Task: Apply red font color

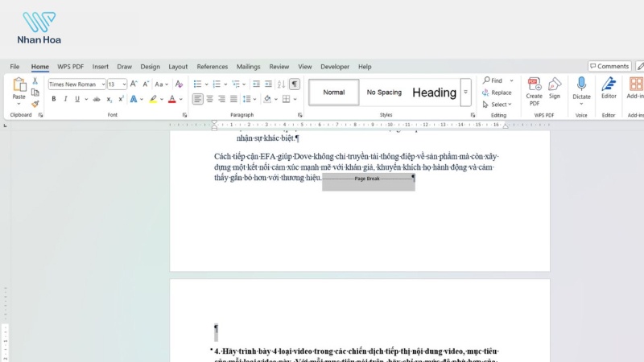Action: point(172,99)
